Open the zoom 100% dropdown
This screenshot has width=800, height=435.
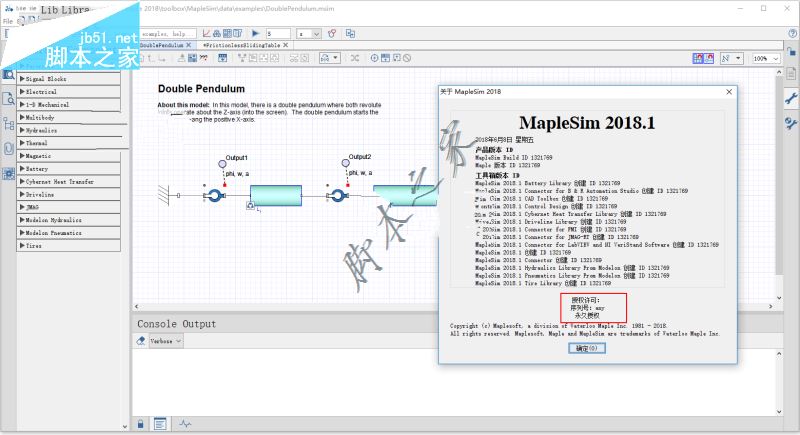766,59
